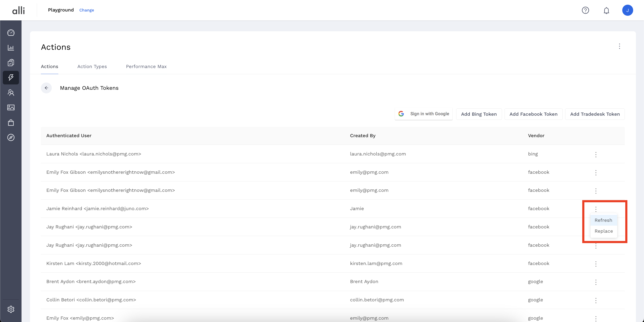The width and height of the screenshot is (644, 322).
Task: Open the dashboard gauge icon in sidebar
Action: (11, 33)
